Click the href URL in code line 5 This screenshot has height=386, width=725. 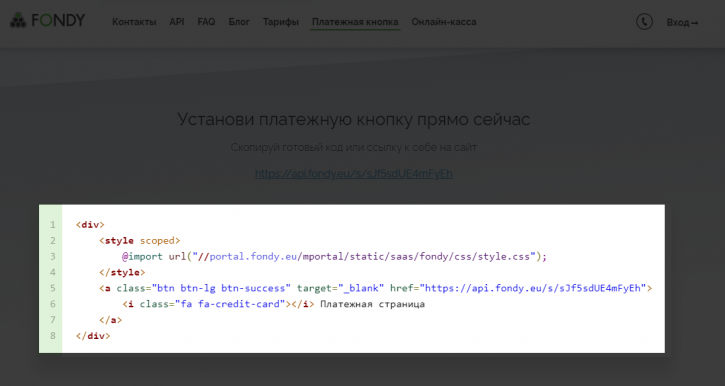tap(533, 288)
